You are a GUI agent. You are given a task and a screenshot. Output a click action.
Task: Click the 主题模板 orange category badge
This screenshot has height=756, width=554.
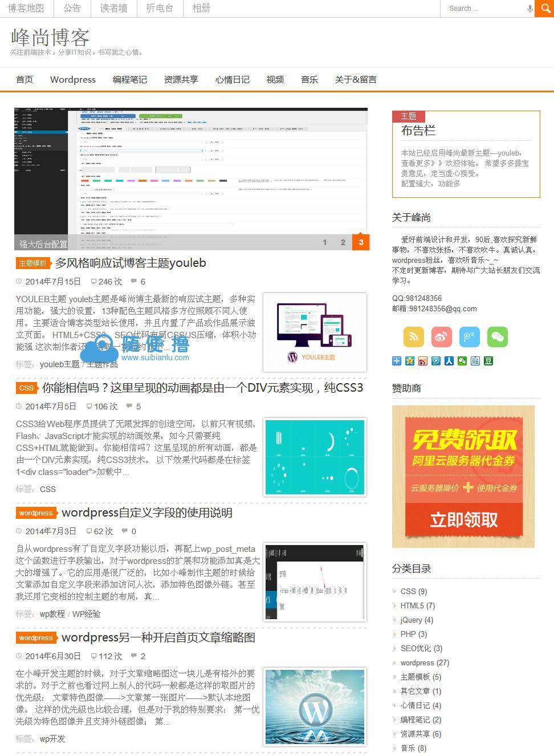32,263
